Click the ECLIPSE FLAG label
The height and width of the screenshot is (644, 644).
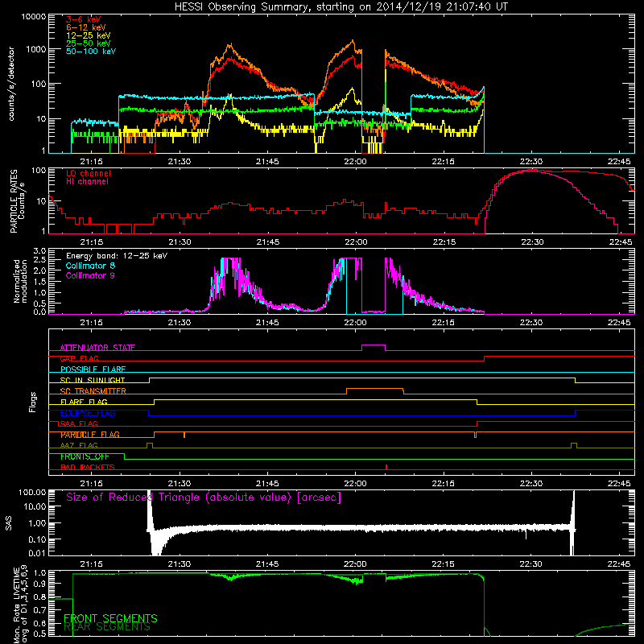[x=88, y=413]
